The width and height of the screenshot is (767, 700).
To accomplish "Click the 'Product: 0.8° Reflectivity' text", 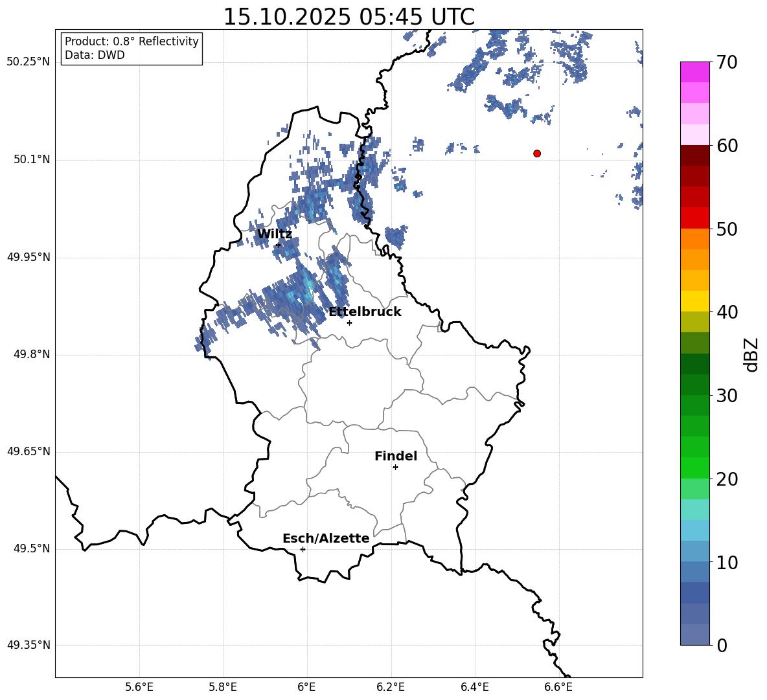I will tap(132, 41).
